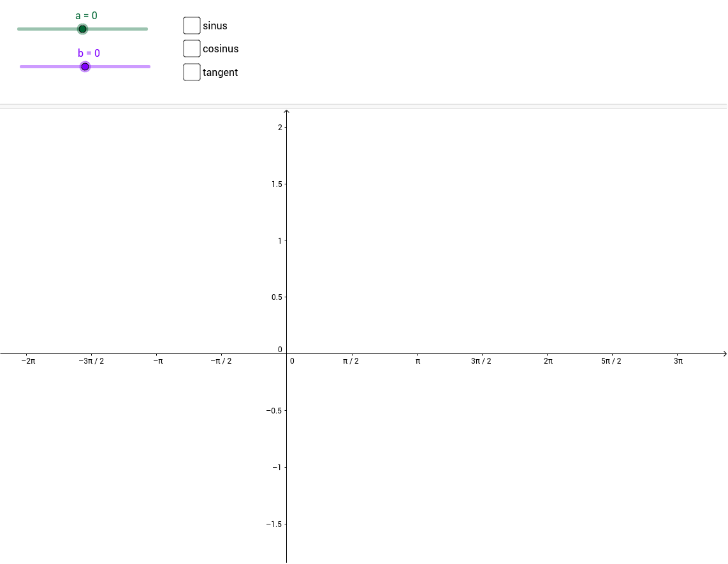
Task: Click the purple slider b handle
Action: (x=85, y=67)
